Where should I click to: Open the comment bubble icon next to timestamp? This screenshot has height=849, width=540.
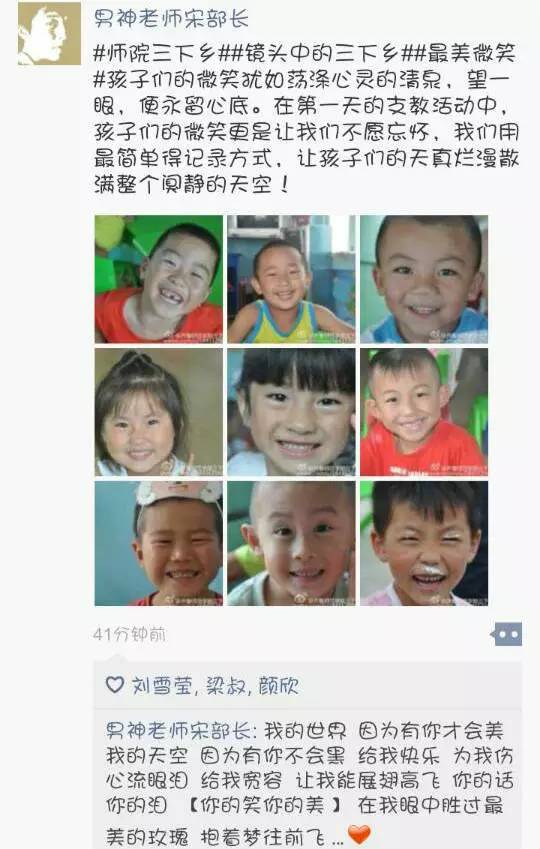tap(508, 635)
